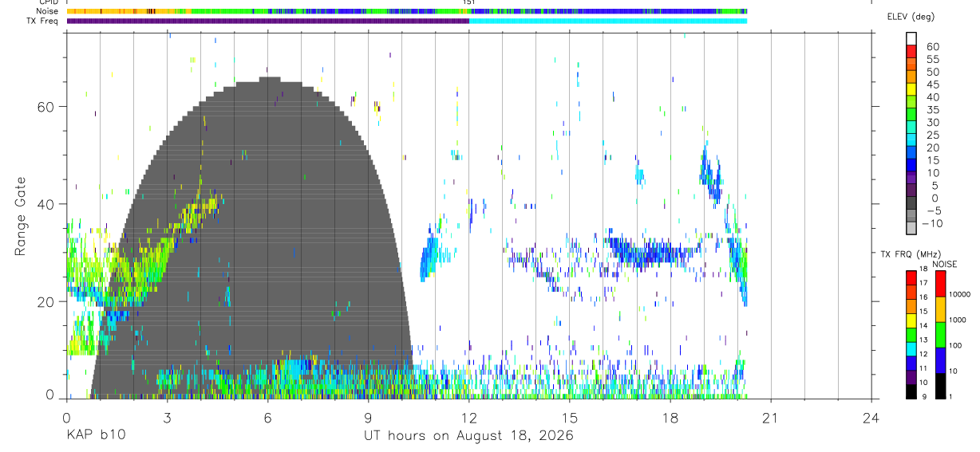Select the green swatch in NOISE legend
Image resolution: width=980 pixels, height=452 pixels.
[940, 334]
